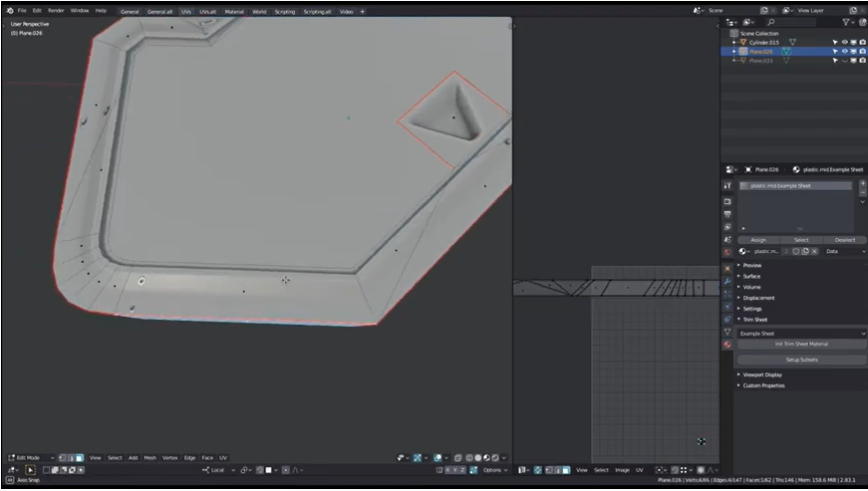This screenshot has width=868, height=491.
Task: Open Transform orientation Local dropdown
Action: coord(218,469)
